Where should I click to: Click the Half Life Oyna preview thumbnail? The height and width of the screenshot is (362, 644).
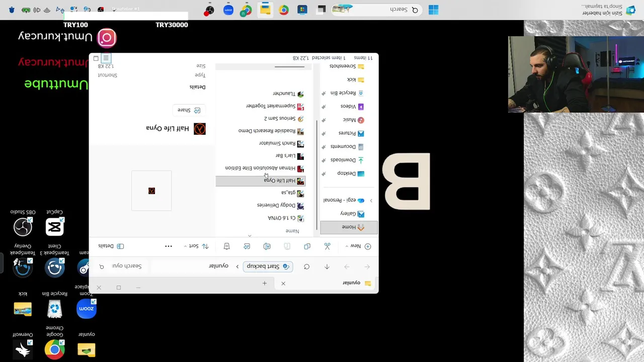(151, 191)
